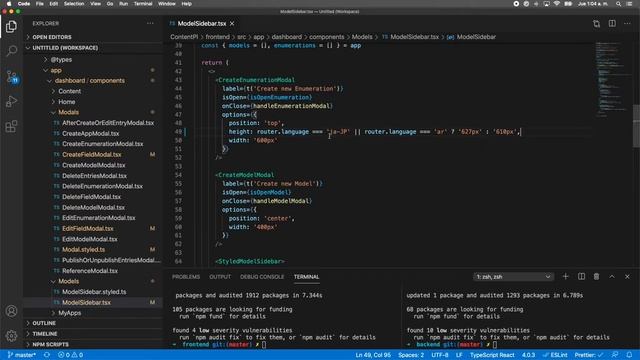Split the terminal panel
The width and height of the screenshot is (640, 360).
coord(581,277)
